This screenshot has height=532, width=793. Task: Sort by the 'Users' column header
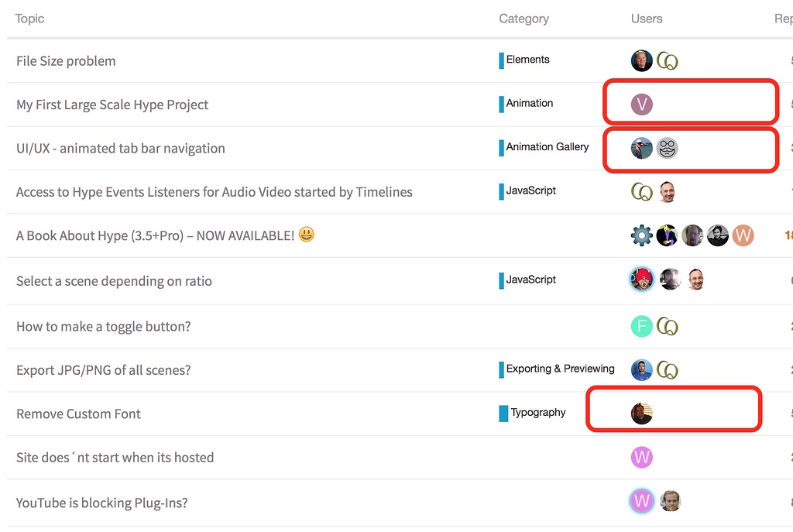[x=647, y=18]
